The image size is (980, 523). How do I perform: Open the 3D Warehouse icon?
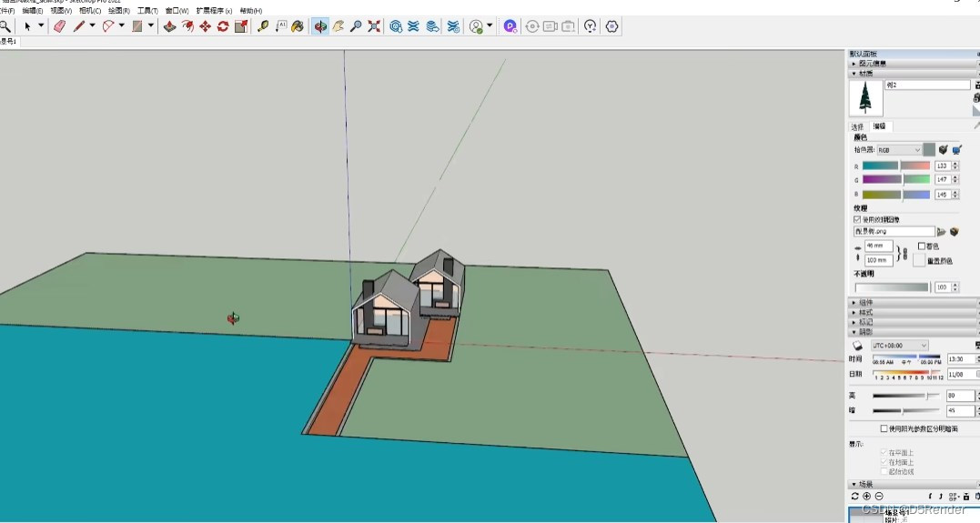click(x=396, y=26)
